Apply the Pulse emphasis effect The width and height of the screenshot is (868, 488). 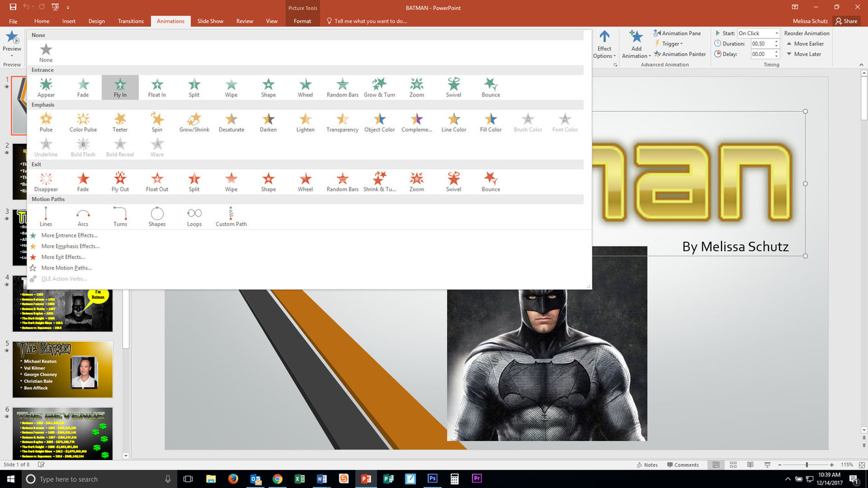[x=46, y=122]
